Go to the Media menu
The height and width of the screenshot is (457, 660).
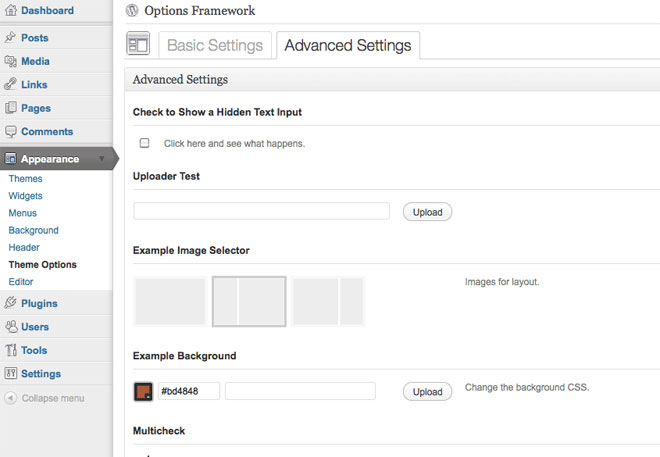(x=35, y=61)
